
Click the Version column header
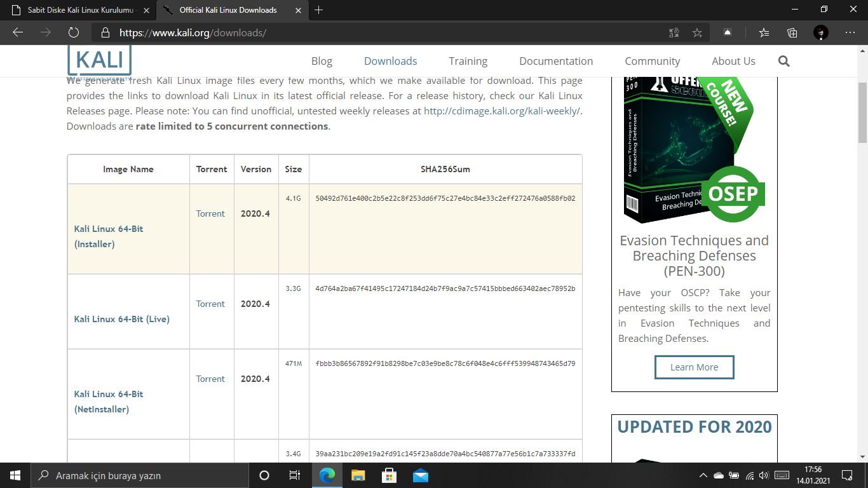pos(256,169)
